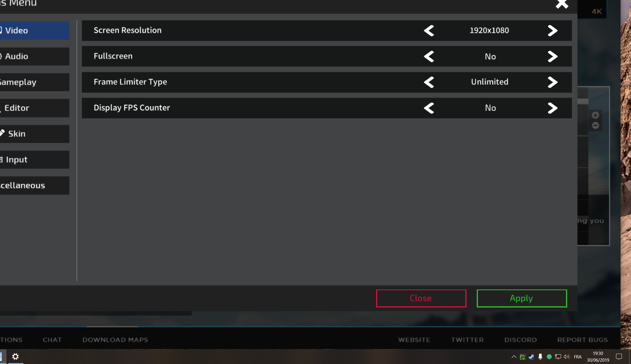Click left arrow on Frame Limiter Type
631x364 pixels.
click(429, 82)
